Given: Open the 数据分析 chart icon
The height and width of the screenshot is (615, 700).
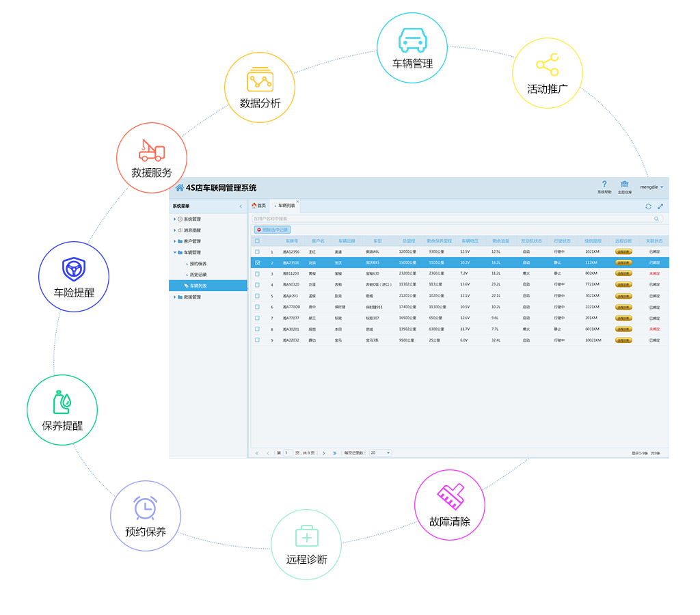Looking at the screenshot, I should click(x=260, y=79).
